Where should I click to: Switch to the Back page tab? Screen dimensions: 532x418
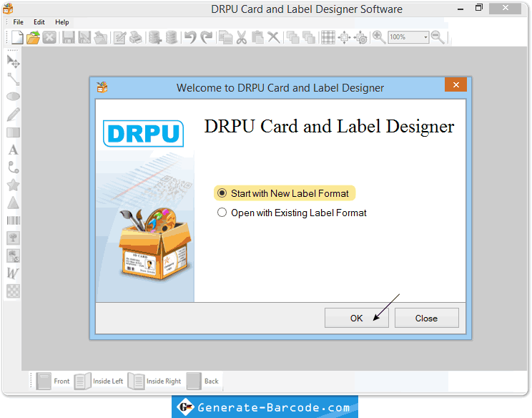pyautogui.click(x=203, y=381)
